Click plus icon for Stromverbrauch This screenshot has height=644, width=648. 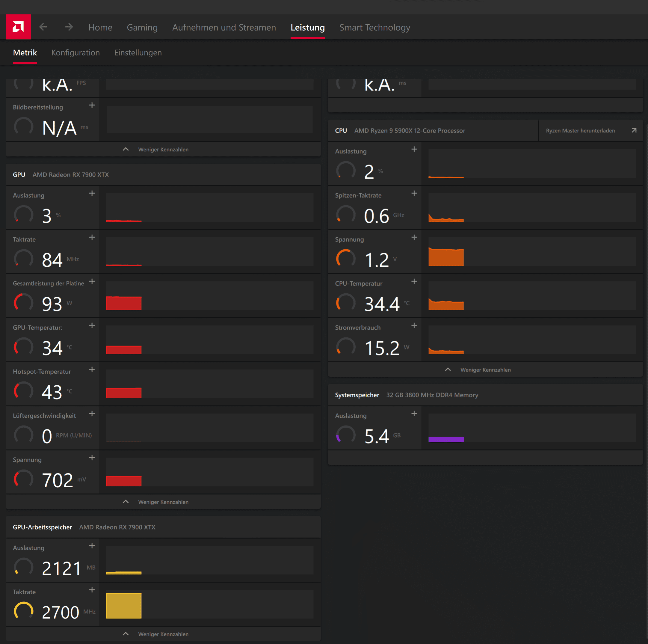click(414, 325)
